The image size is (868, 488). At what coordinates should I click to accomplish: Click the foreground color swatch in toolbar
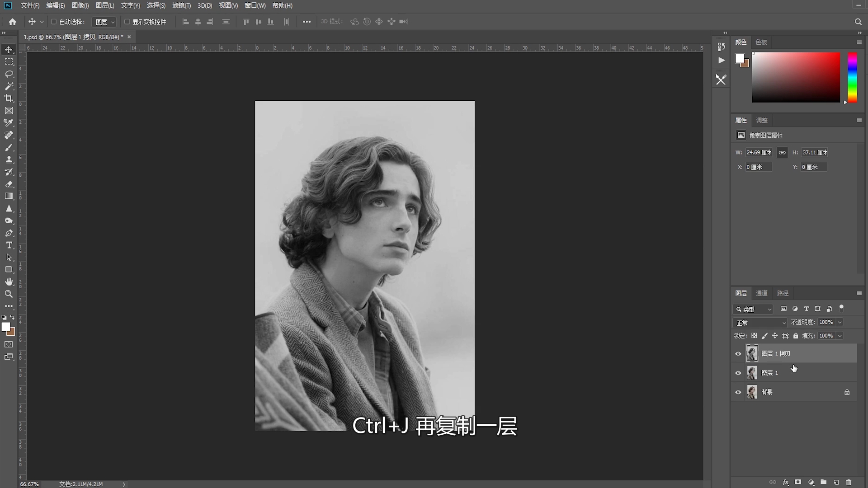[x=5, y=327]
